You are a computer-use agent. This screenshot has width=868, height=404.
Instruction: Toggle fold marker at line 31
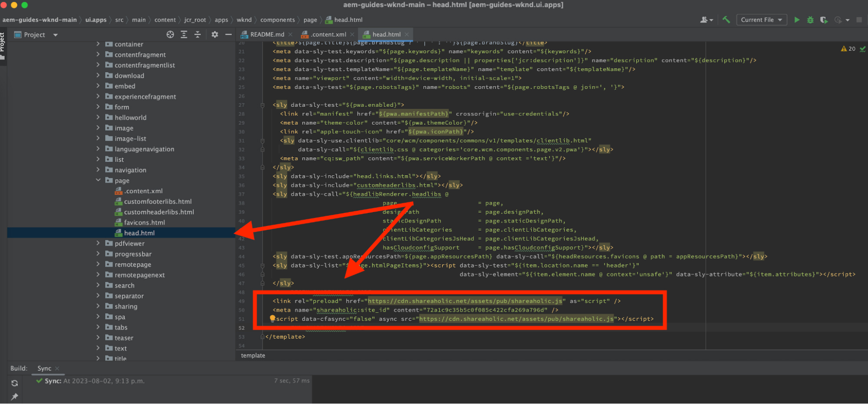coord(262,140)
